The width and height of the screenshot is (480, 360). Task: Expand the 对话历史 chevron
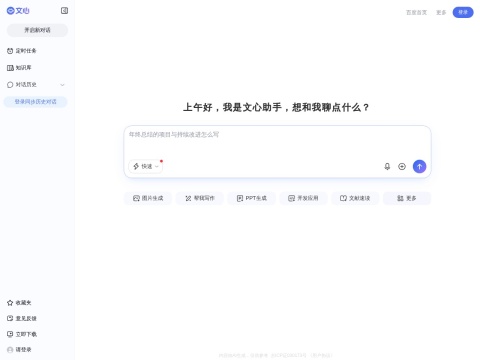(62, 85)
